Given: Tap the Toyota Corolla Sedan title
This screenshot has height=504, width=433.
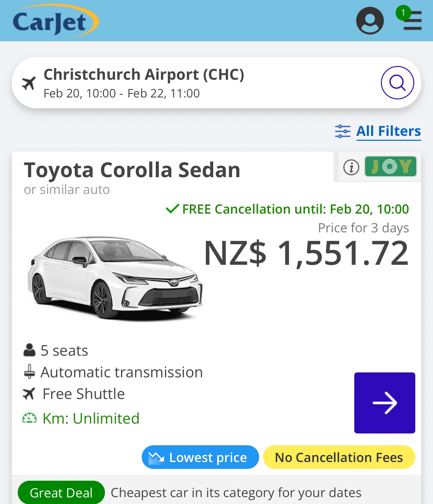Looking at the screenshot, I should (x=132, y=170).
